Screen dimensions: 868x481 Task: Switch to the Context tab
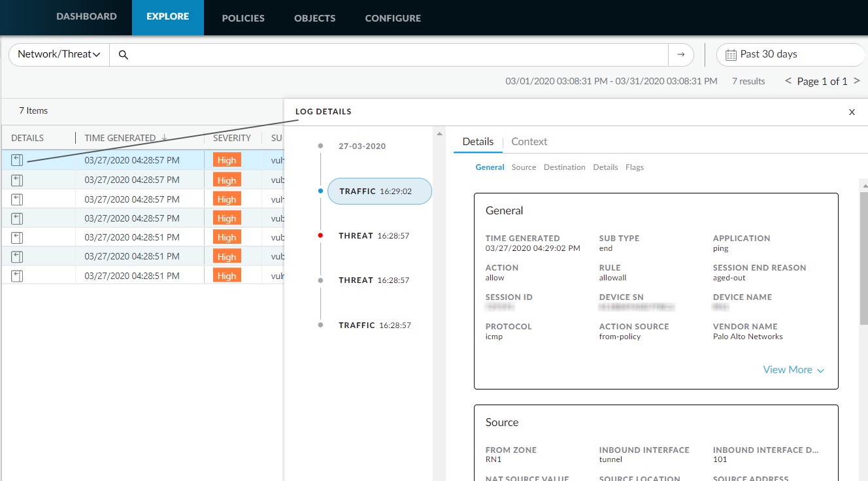tap(529, 142)
